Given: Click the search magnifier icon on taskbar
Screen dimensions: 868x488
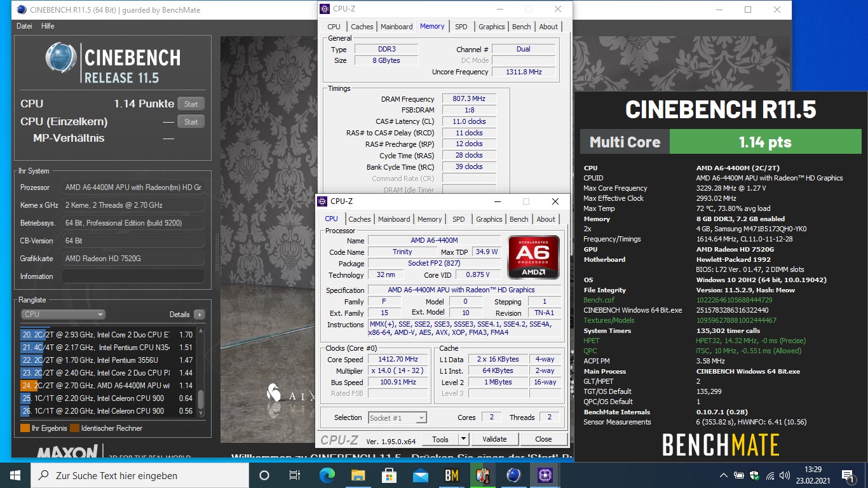Looking at the screenshot, I should pos(44,475).
